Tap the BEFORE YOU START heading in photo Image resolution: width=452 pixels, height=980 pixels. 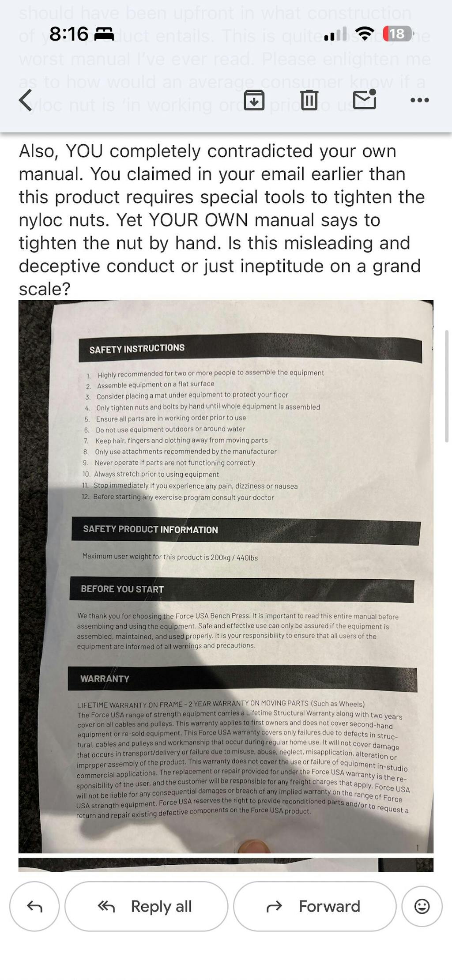coord(122,589)
